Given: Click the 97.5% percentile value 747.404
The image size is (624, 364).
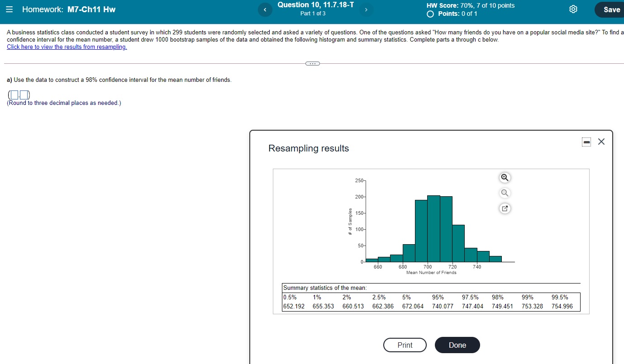Looking at the screenshot, I should coord(472,306).
